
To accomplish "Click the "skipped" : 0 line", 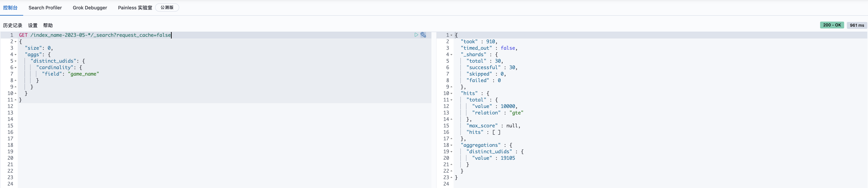I will pos(486,74).
